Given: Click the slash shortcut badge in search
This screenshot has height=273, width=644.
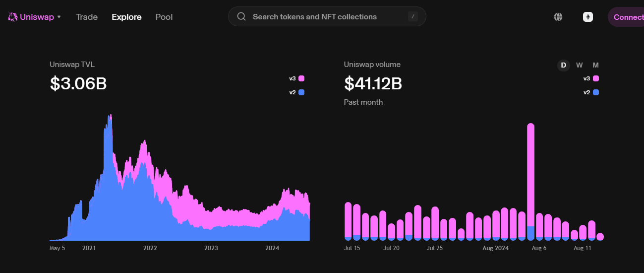Looking at the screenshot, I should 413,16.
